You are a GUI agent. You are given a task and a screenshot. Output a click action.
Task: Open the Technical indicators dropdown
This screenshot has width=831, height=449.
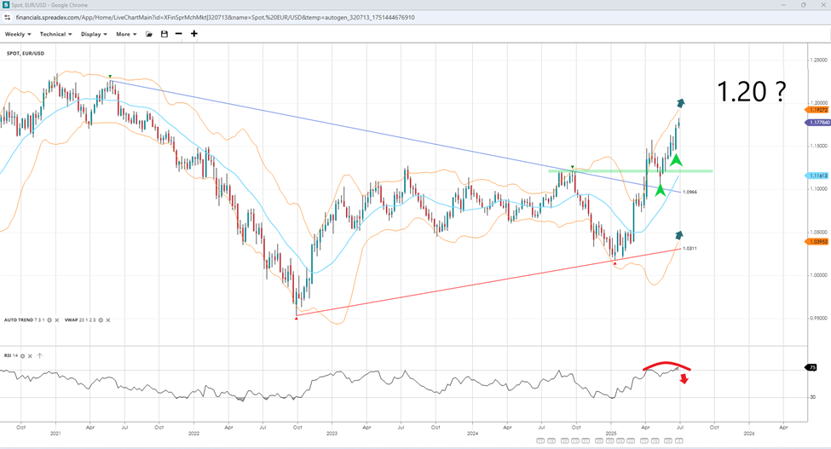point(55,34)
